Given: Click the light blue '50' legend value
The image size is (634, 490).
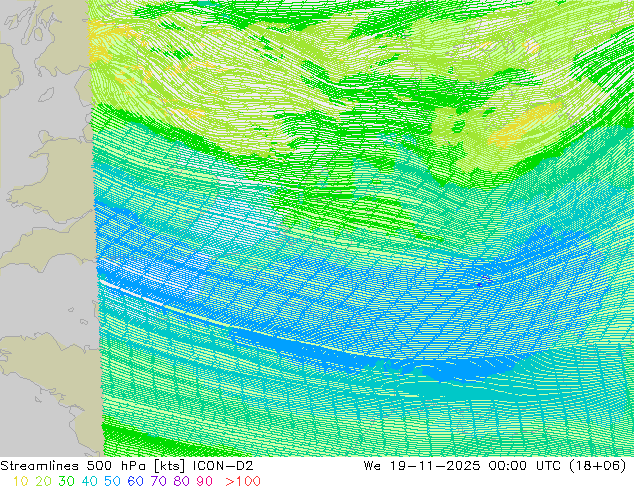Looking at the screenshot, I should pyautogui.click(x=112, y=481).
